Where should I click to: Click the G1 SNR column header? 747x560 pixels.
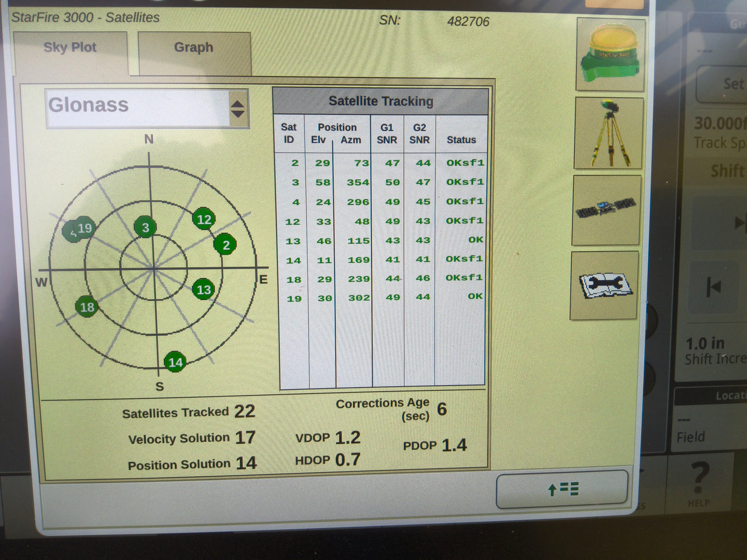click(x=387, y=134)
